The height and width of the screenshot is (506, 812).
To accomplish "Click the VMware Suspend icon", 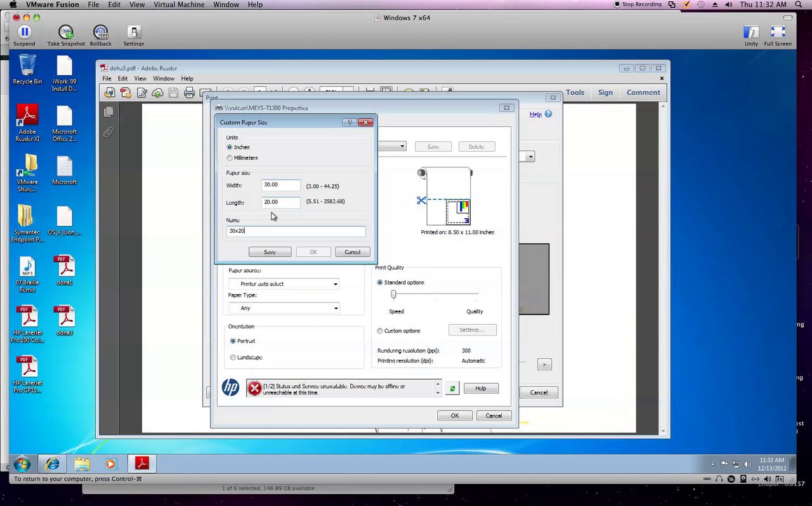I will coord(24,32).
